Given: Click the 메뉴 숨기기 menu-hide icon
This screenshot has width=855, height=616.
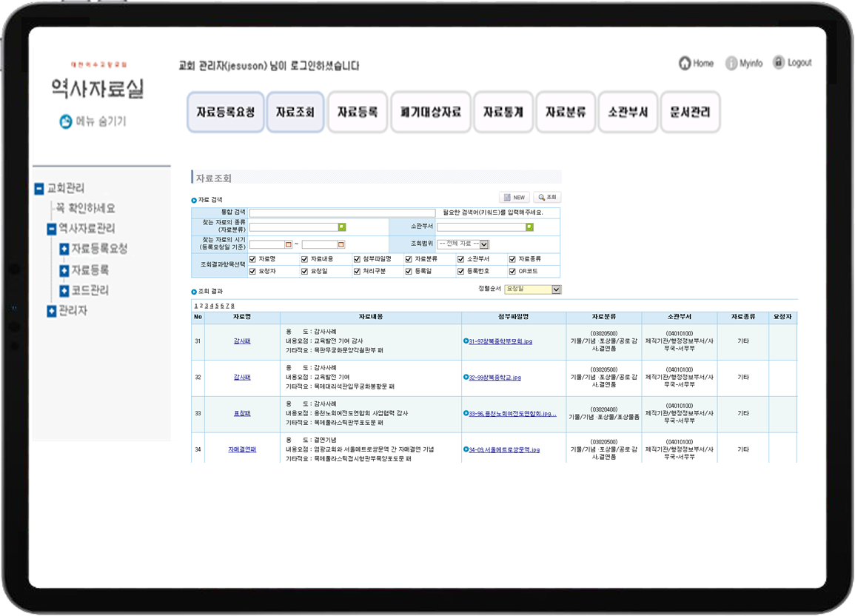Looking at the screenshot, I should click(x=66, y=121).
